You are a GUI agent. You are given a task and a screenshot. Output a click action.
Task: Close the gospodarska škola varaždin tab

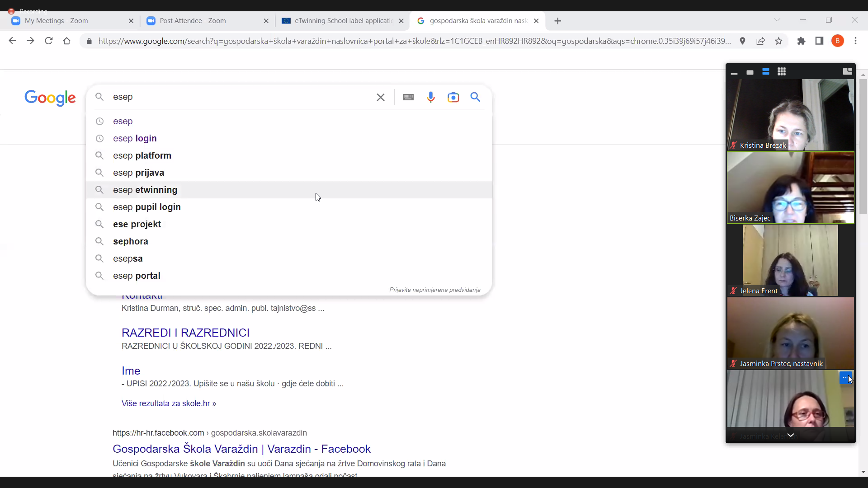[x=536, y=21]
